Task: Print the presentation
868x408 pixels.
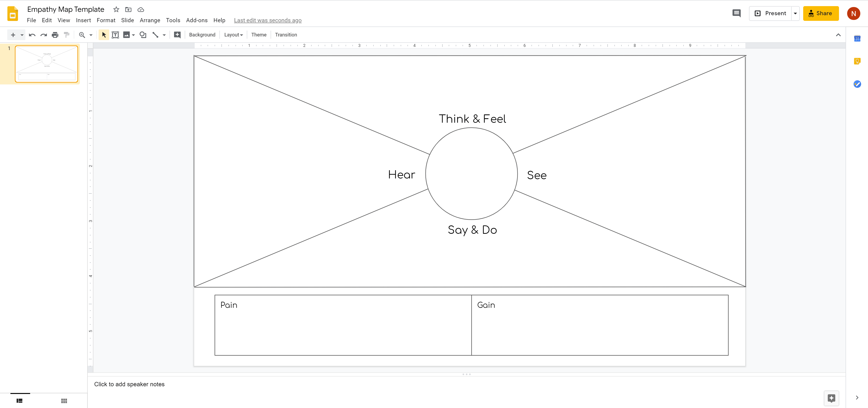Action: (55, 35)
